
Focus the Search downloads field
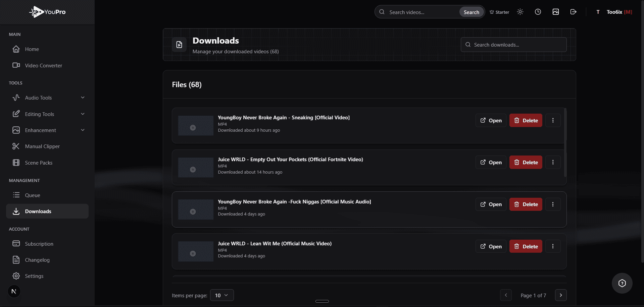[513, 45]
